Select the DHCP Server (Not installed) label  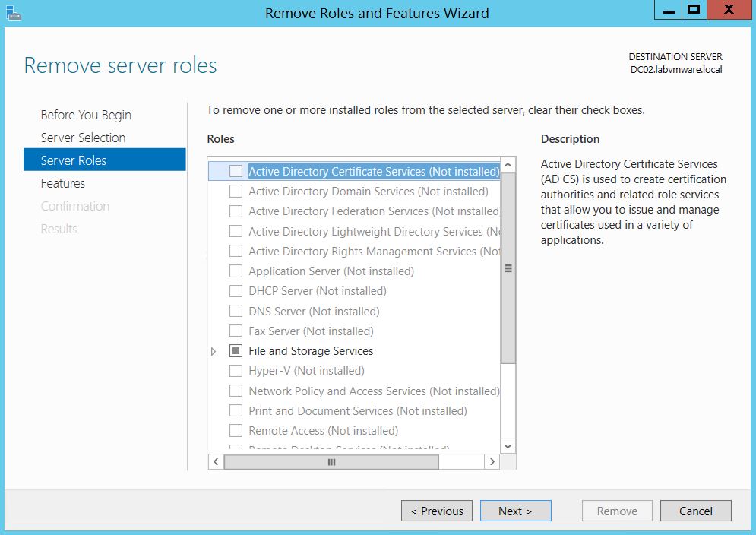[318, 291]
